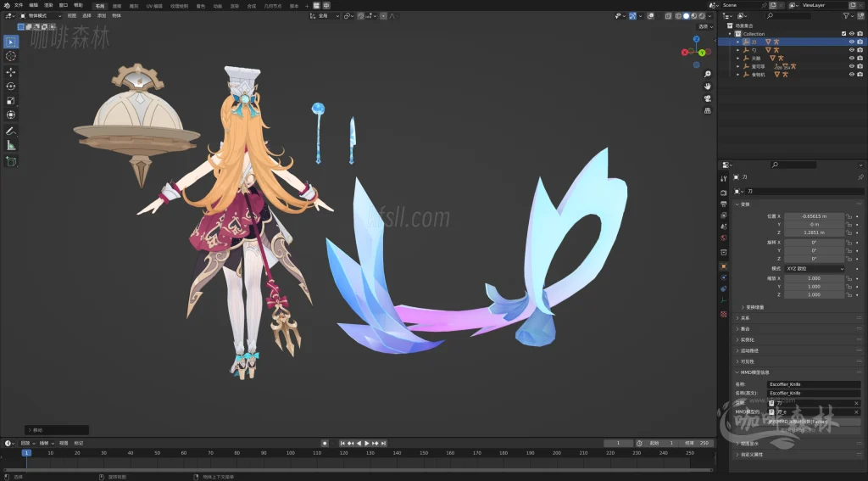Disable Collection in renders camera icon
This screenshot has height=481, width=868.
(860, 34)
